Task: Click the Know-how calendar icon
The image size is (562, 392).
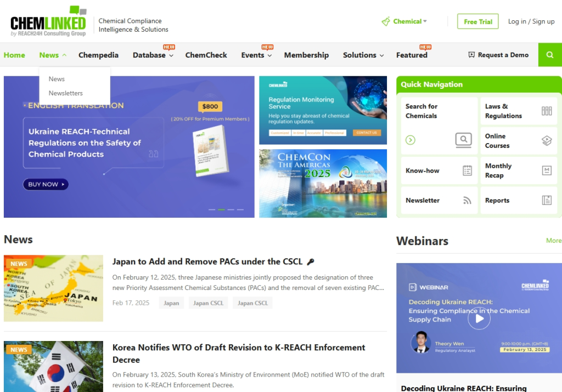Action: tap(467, 171)
